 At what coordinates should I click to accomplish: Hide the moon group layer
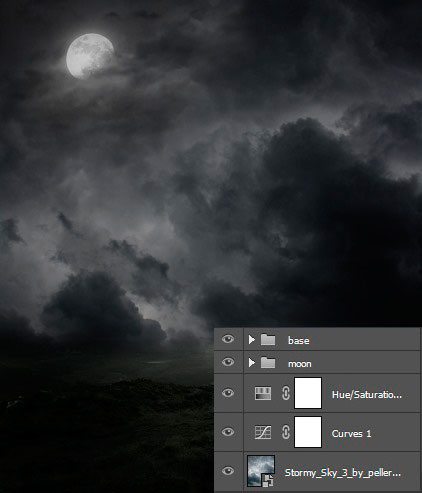[228, 362]
